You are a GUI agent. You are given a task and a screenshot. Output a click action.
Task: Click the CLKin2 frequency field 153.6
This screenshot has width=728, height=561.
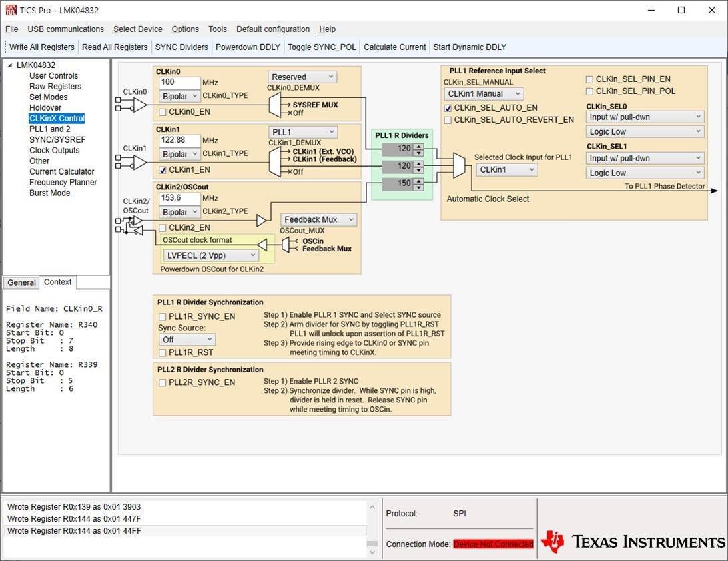179,198
